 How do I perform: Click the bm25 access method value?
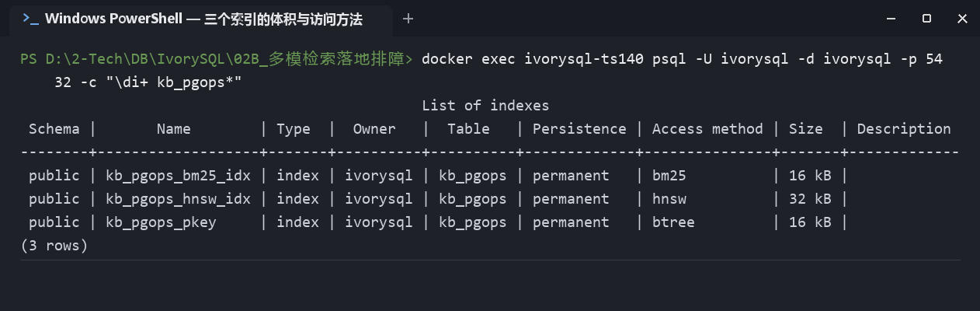point(669,176)
